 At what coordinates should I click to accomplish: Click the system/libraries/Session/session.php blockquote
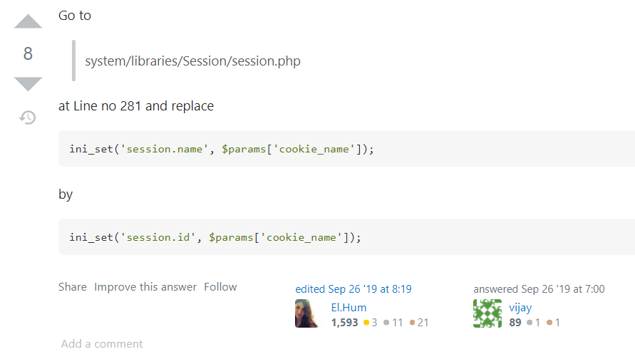192,61
